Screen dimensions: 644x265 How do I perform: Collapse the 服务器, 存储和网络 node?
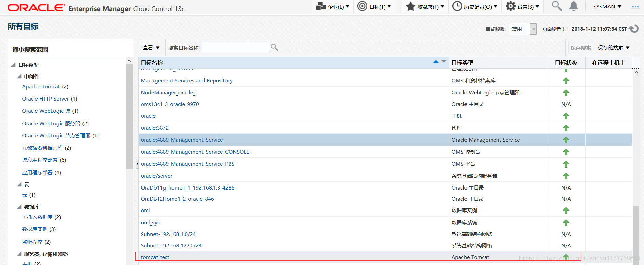[19, 254]
